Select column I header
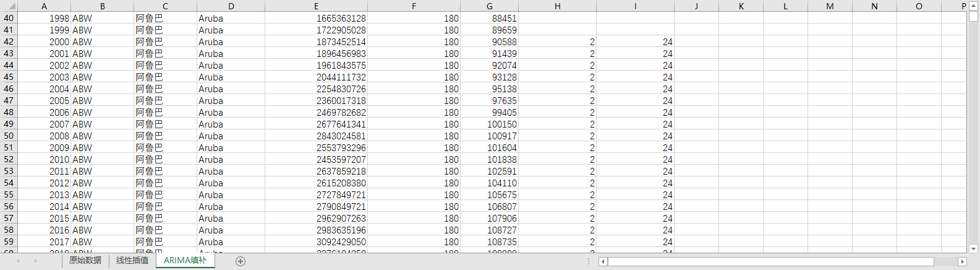The height and width of the screenshot is (270, 980). coord(635,6)
